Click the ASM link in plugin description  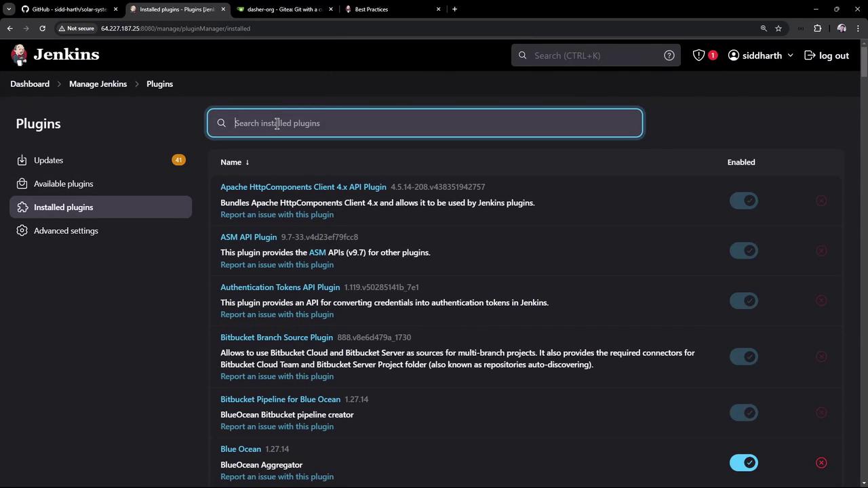[317, 253]
